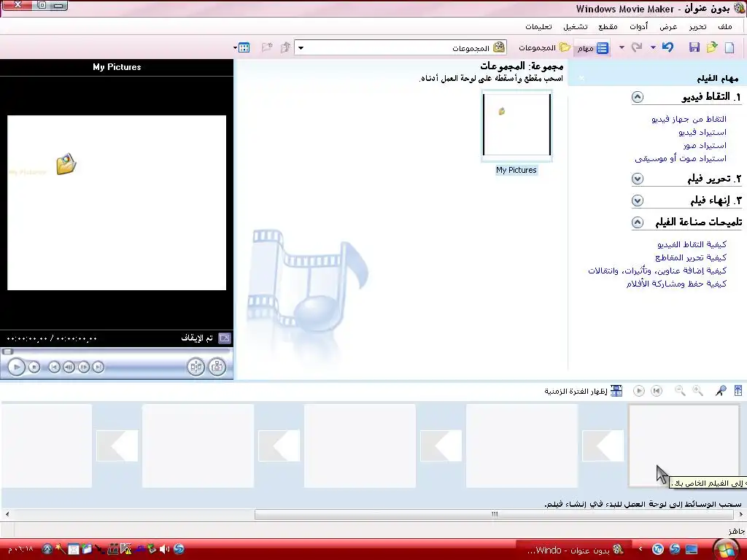
Task: Click استيراد صوت أو موسيقى link
Action: (681, 158)
